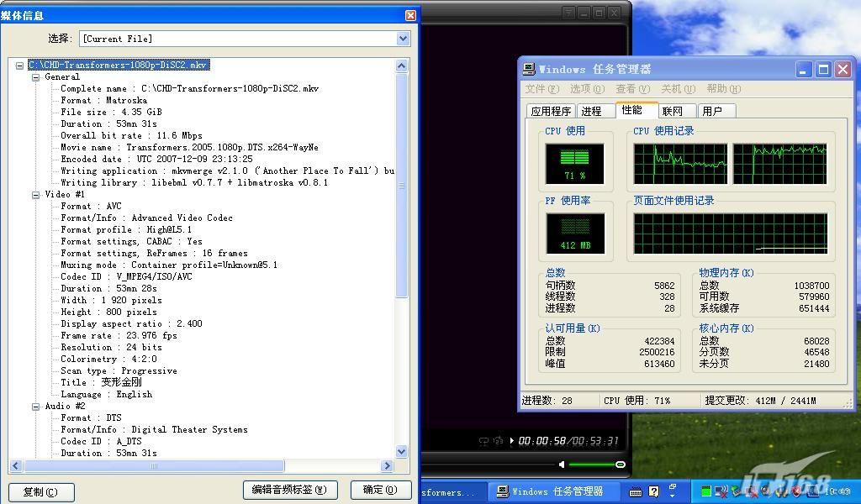Click the horizontal scroll right arrow
Viewport: 861px width, 504px height.
tap(387, 465)
